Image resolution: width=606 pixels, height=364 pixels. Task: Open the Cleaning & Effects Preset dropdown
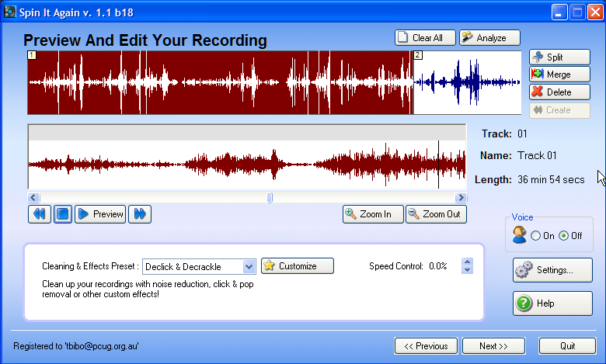tap(249, 267)
